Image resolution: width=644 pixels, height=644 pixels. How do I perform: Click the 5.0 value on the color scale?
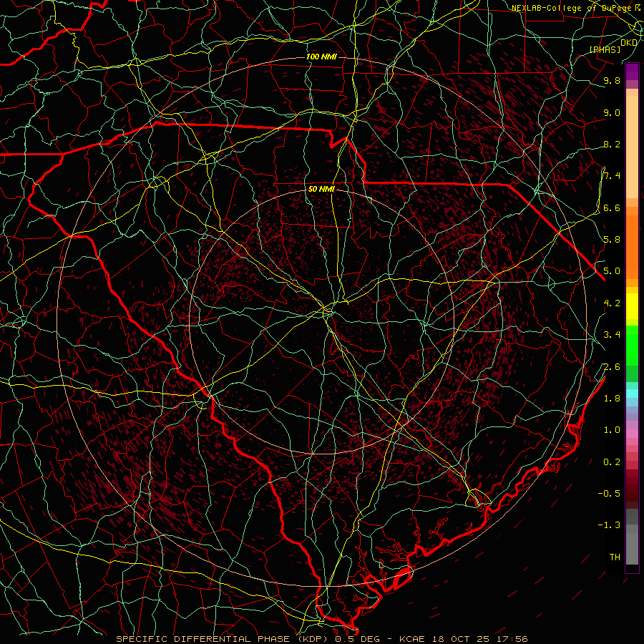612,271
